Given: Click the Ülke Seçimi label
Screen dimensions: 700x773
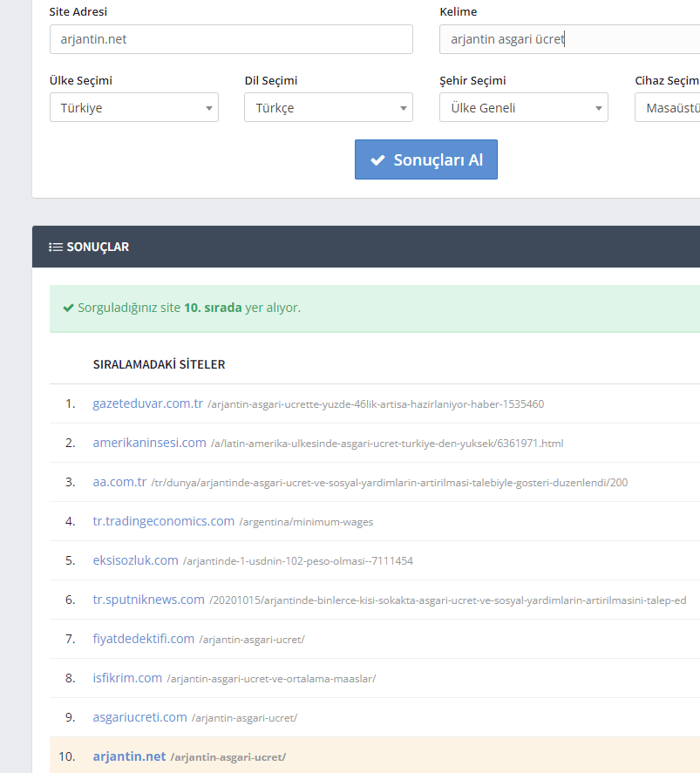Looking at the screenshot, I should [x=81, y=80].
